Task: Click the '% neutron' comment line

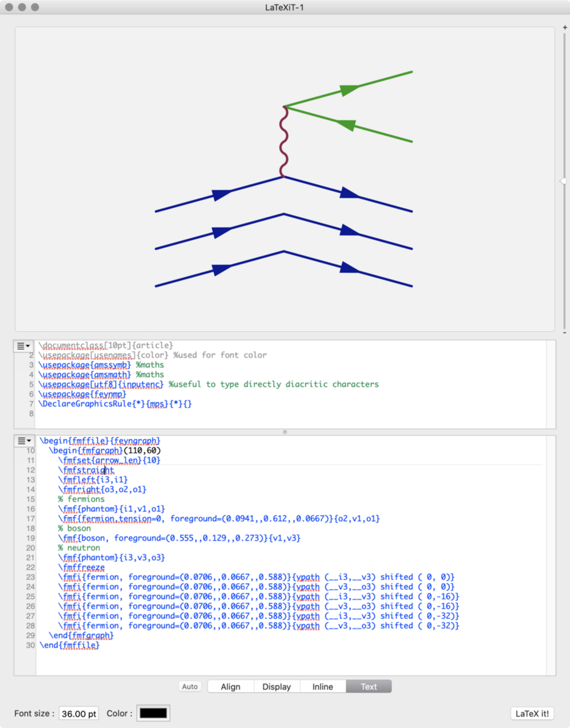Action: [79, 548]
